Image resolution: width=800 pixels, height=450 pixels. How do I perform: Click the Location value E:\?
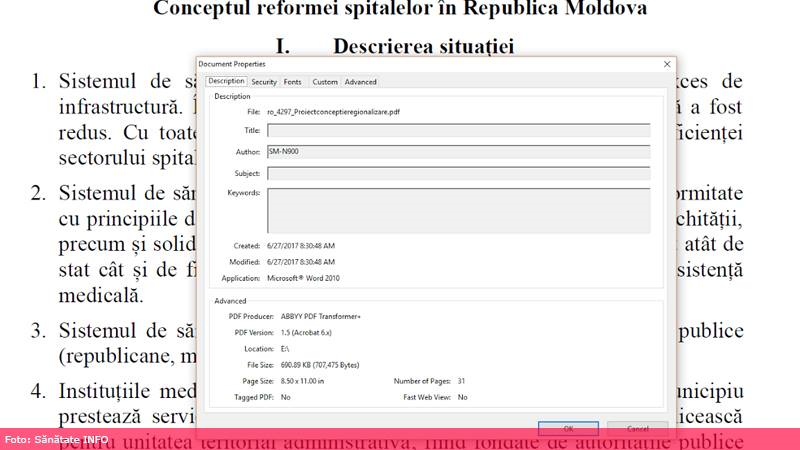tap(287, 349)
